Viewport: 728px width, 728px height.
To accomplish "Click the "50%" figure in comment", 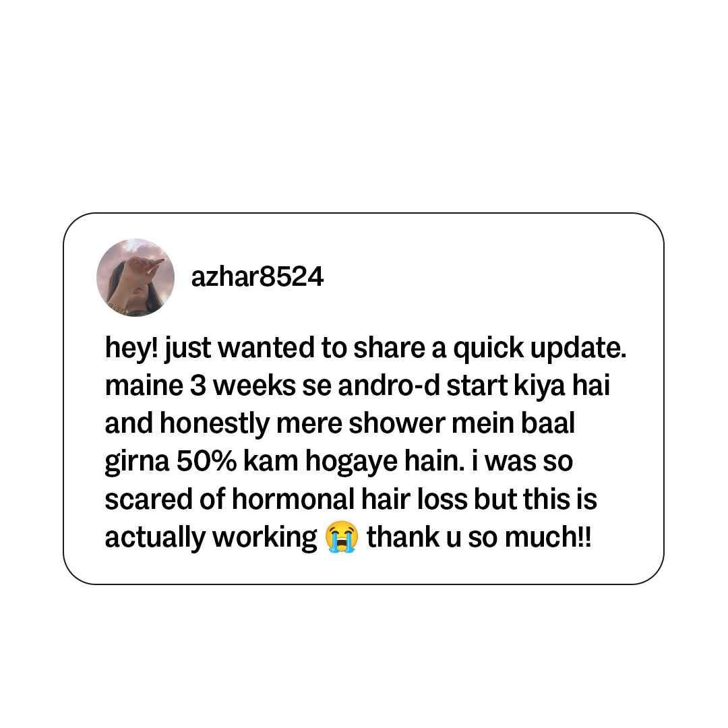I will click(x=206, y=462).
